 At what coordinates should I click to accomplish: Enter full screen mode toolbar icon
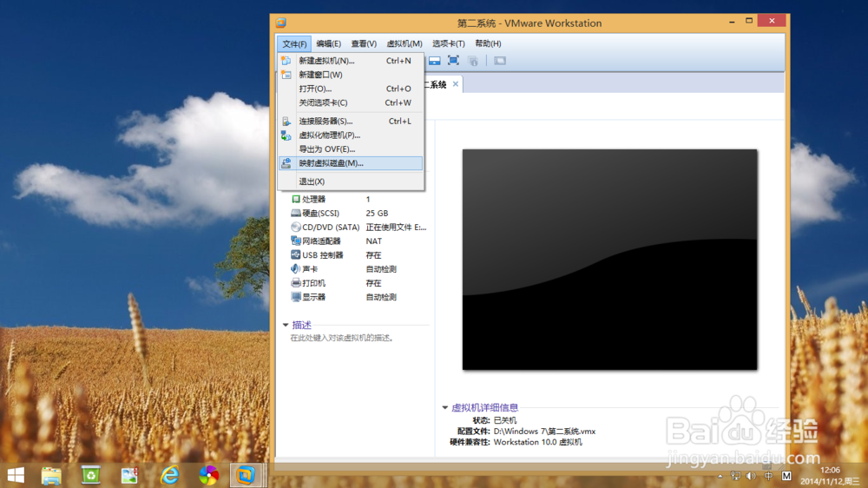(453, 61)
